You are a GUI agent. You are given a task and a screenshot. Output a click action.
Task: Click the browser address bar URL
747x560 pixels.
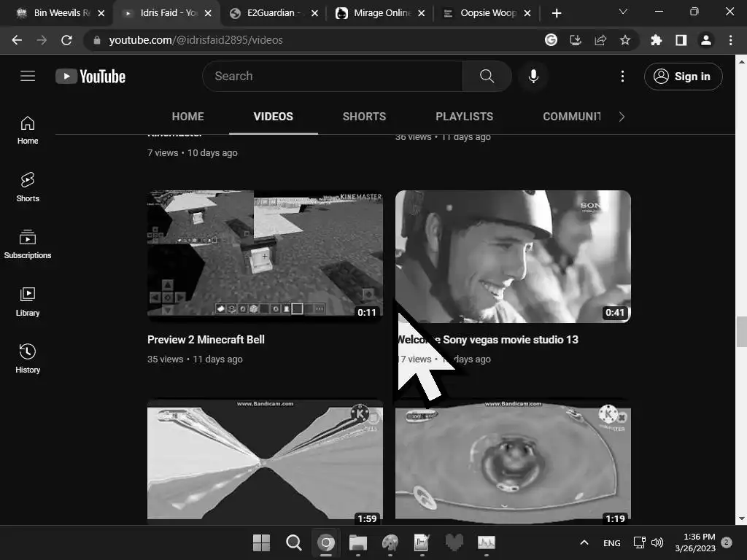(x=196, y=40)
